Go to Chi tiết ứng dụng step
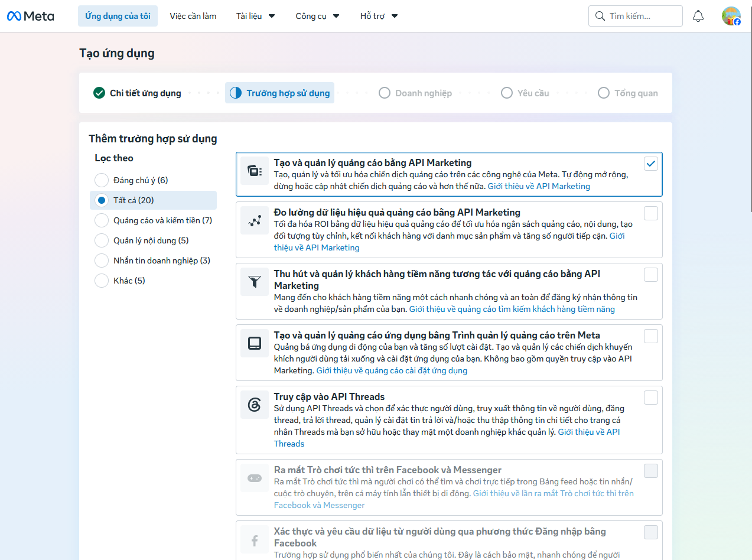Image resolution: width=752 pixels, height=560 pixels. point(137,93)
